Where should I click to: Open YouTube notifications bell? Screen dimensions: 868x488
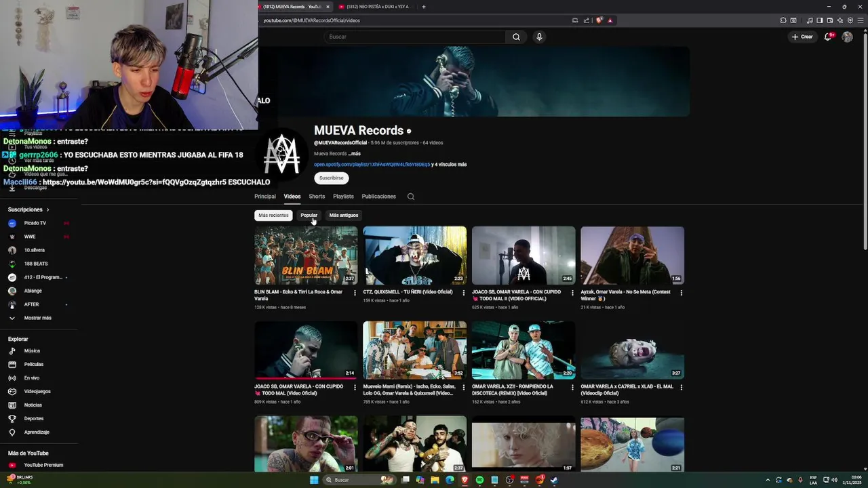pos(828,37)
